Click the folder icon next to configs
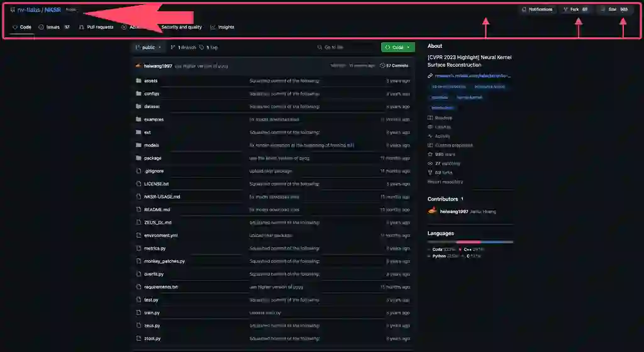 (x=138, y=94)
